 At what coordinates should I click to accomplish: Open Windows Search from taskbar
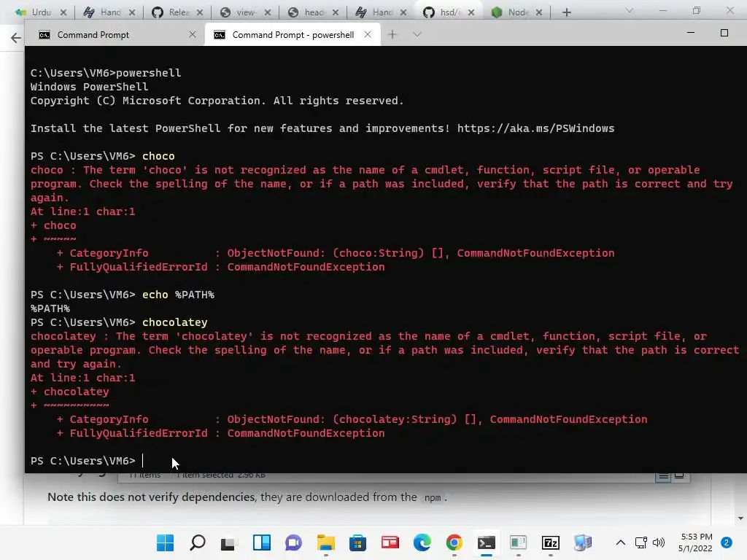(x=197, y=542)
